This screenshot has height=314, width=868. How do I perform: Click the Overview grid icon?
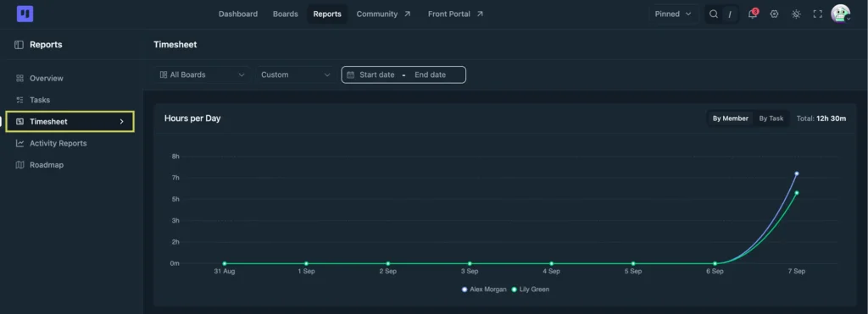(20, 79)
